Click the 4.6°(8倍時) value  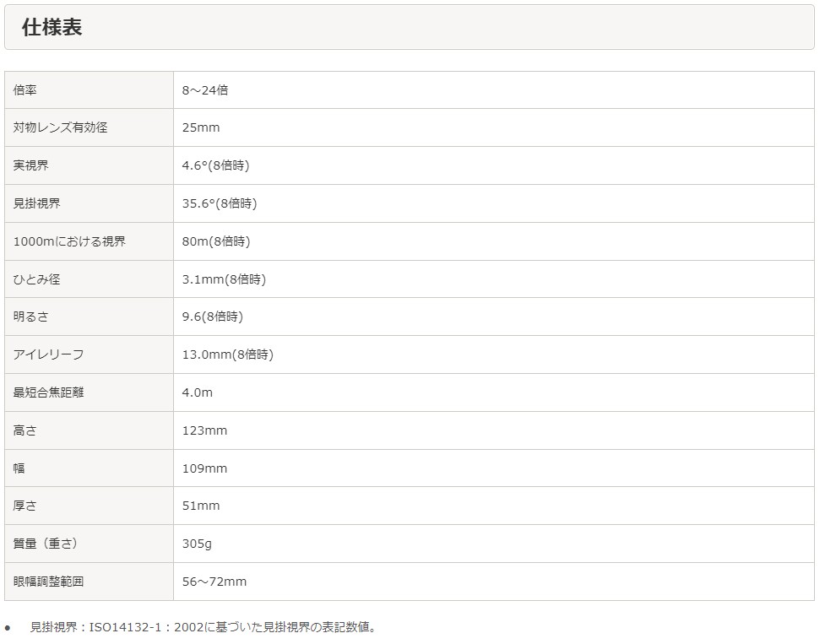click(x=215, y=165)
